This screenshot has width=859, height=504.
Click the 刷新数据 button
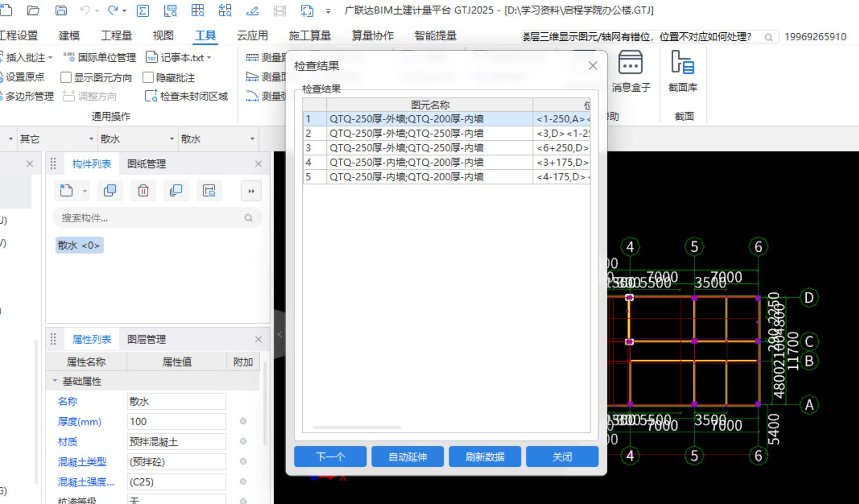(x=485, y=457)
